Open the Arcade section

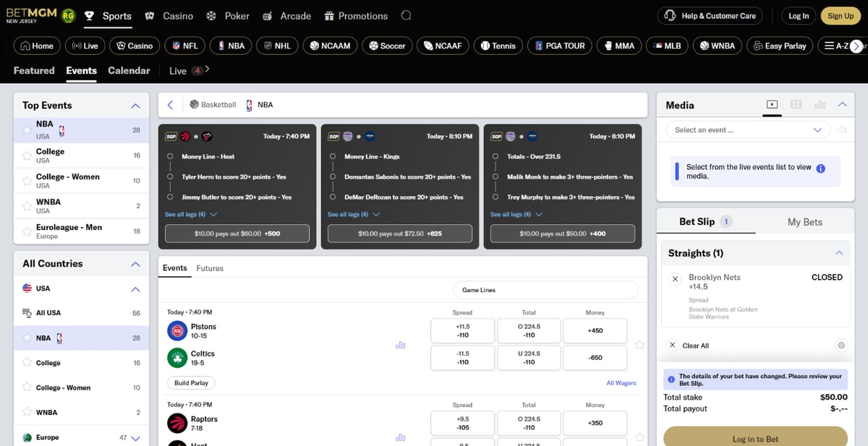pos(286,16)
